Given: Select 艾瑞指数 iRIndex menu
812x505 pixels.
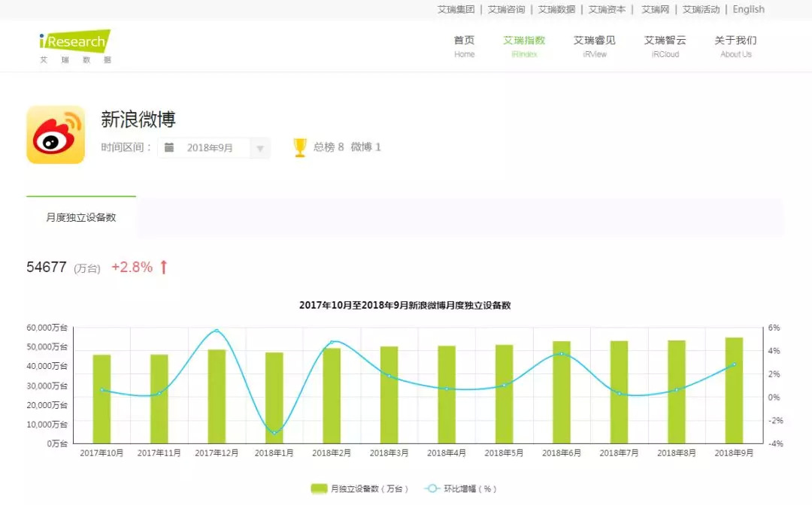Looking at the screenshot, I should point(524,46).
